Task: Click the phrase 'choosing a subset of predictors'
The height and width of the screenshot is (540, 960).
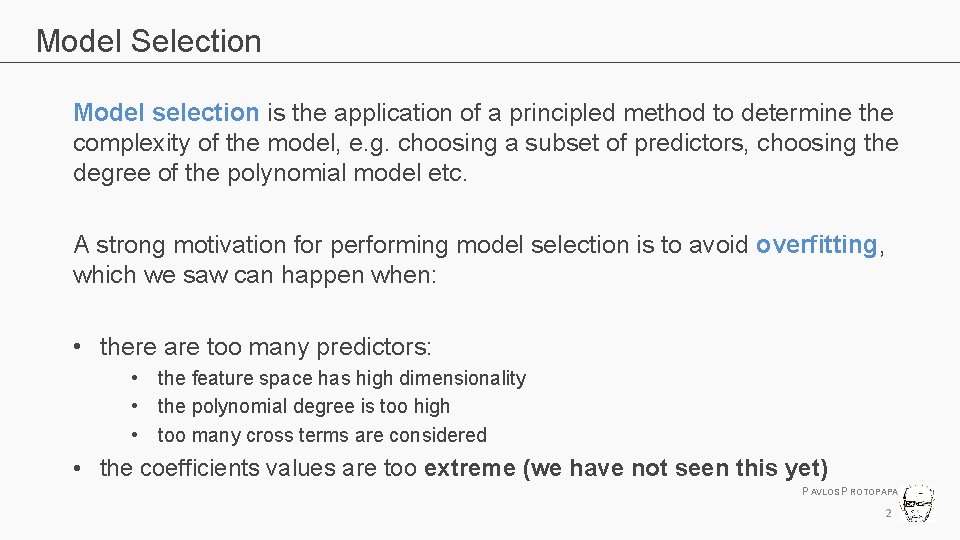Action: click(x=572, y=143)
